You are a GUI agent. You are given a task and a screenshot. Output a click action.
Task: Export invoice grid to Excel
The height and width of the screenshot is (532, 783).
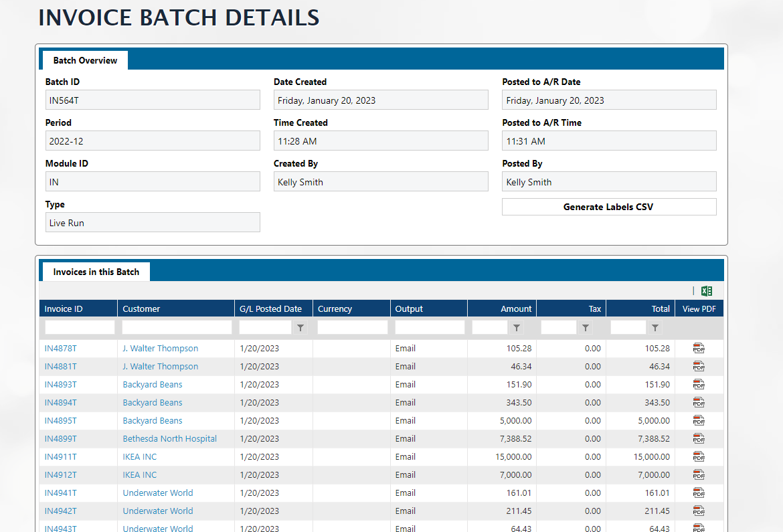coord(707,291)
